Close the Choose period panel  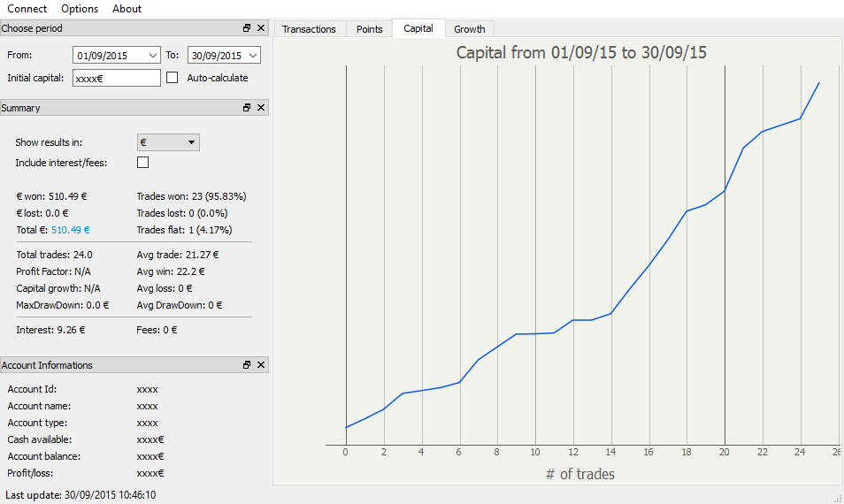261,28
